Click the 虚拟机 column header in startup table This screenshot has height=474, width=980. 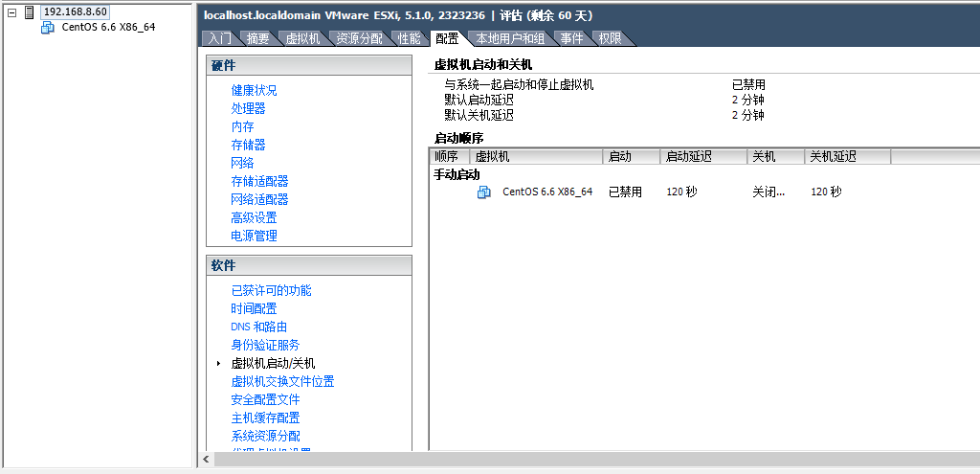(x=536, y=156)
